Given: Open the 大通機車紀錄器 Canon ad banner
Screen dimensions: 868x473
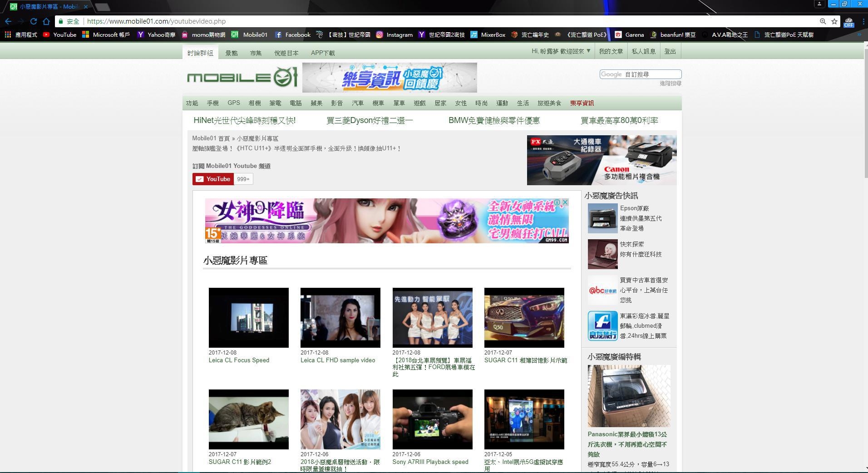Looking at the screenshot, I should 602,160.
